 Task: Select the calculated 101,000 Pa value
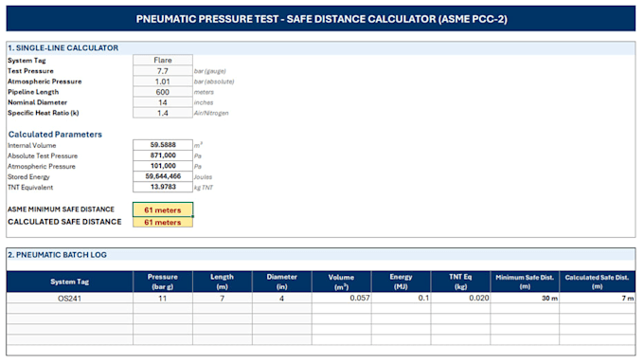pyautogui.click(x=163, y=166)
